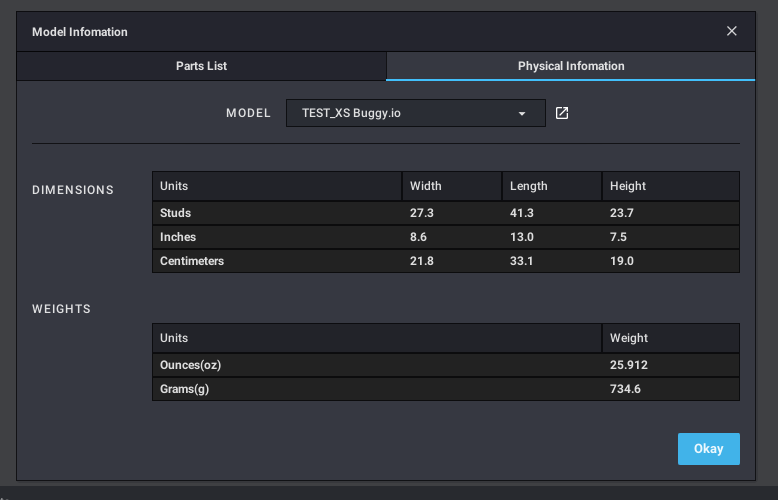Select the Centimeters dimensions row
The height and width of the screenshot is (500, 778).
pyautogui.click(x=446, y=261)
